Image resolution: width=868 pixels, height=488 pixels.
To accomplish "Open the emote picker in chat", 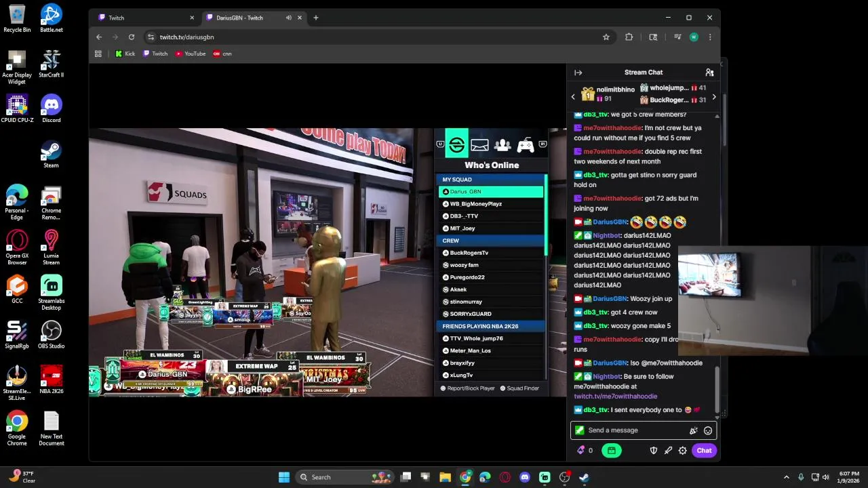I will click(708, 430).
